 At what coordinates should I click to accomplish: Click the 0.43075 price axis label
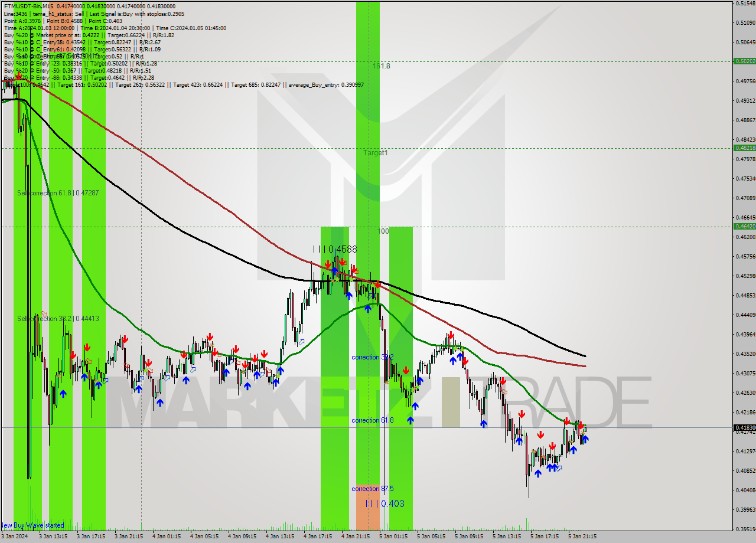(x=745, y=374)
